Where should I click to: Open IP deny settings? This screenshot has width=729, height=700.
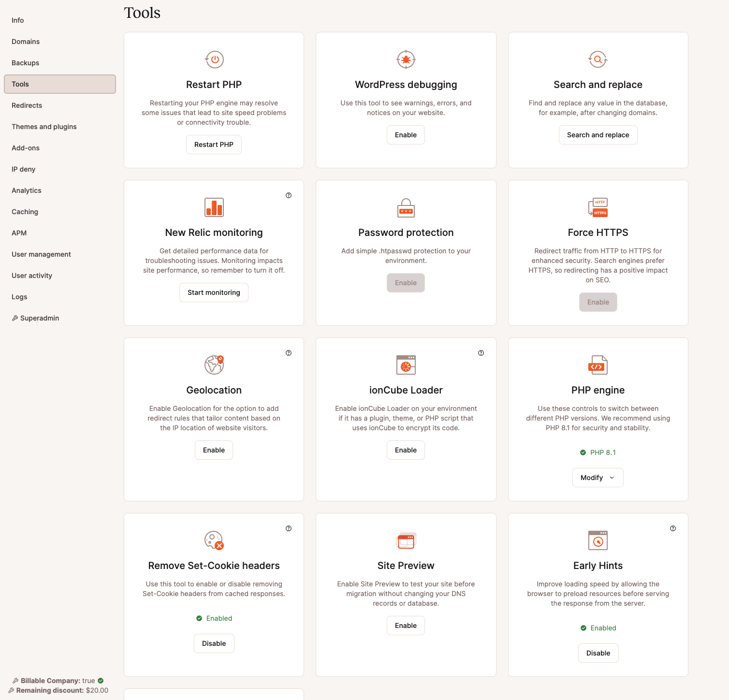[x=60, y=169]
